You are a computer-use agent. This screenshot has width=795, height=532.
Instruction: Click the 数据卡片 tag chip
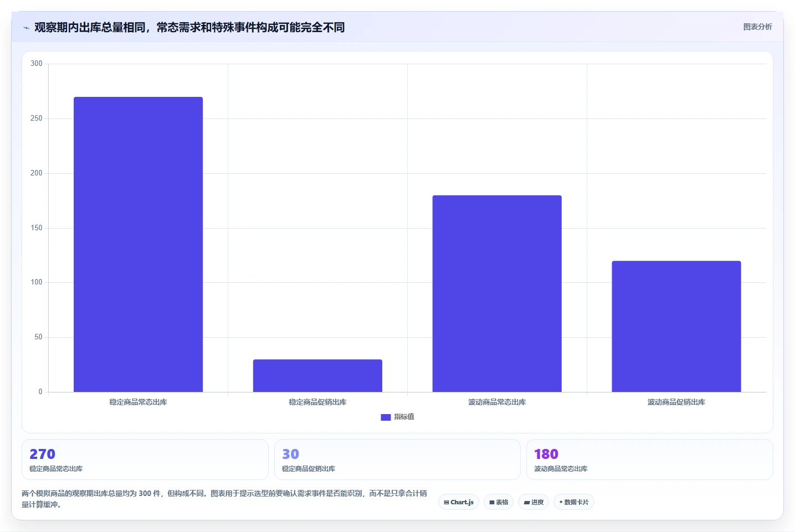click(574, 502)
